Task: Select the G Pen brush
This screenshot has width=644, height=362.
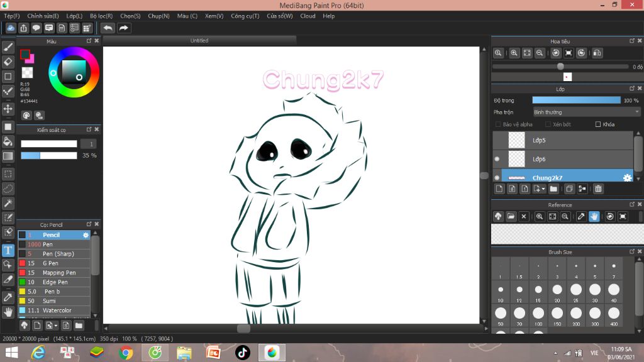Action: (54, 263)
